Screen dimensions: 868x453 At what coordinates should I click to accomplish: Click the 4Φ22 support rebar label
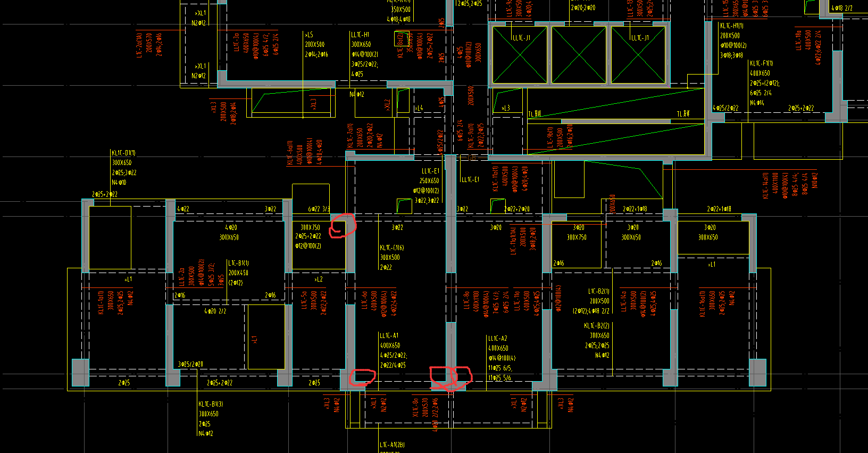click(183, 209)
